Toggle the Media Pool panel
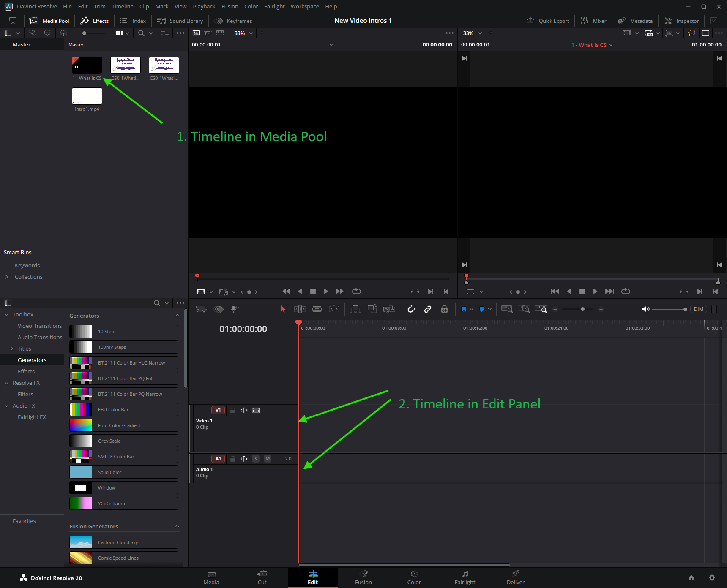The image size is (727, 588). point(49,21)
